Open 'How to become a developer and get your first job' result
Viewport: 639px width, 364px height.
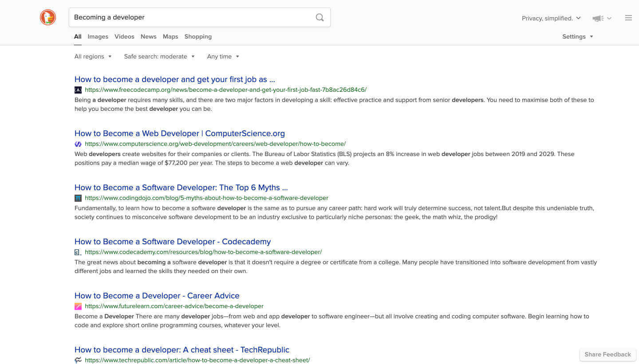point(175,79)
